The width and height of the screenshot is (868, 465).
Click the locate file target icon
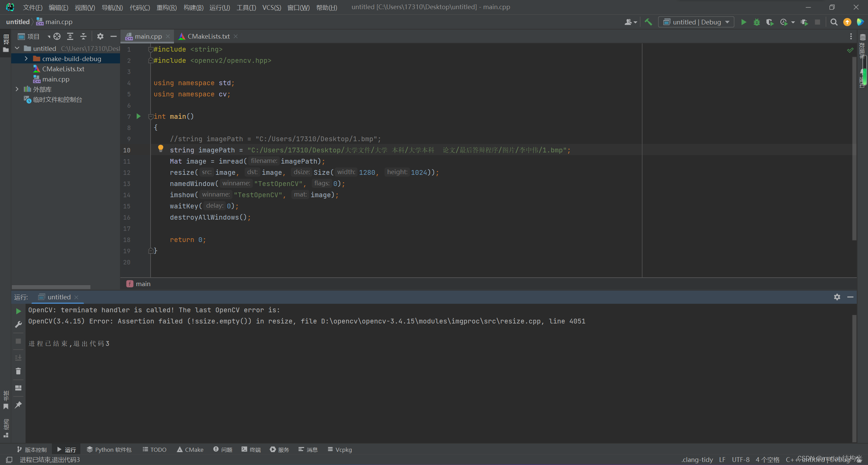[x=57, y=36]
